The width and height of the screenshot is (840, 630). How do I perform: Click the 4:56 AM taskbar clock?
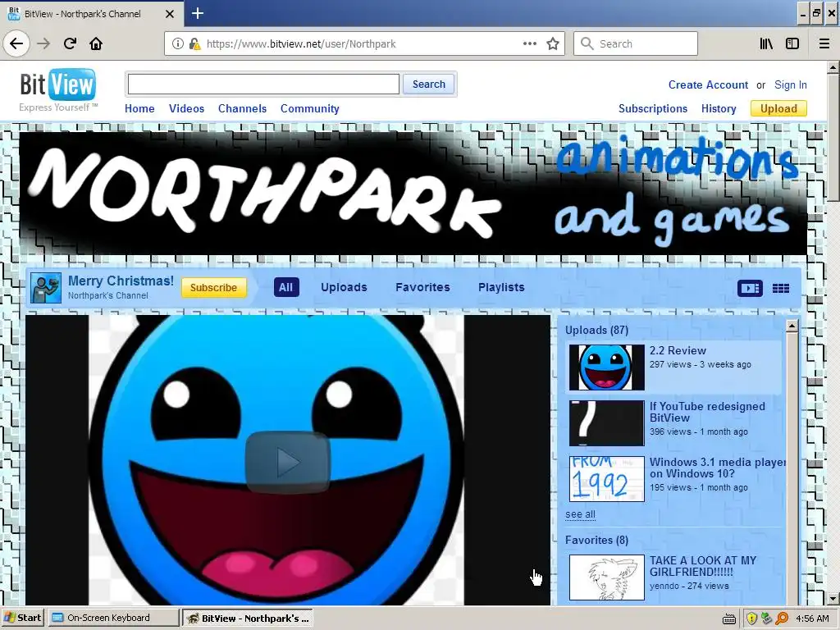(812, 619)
